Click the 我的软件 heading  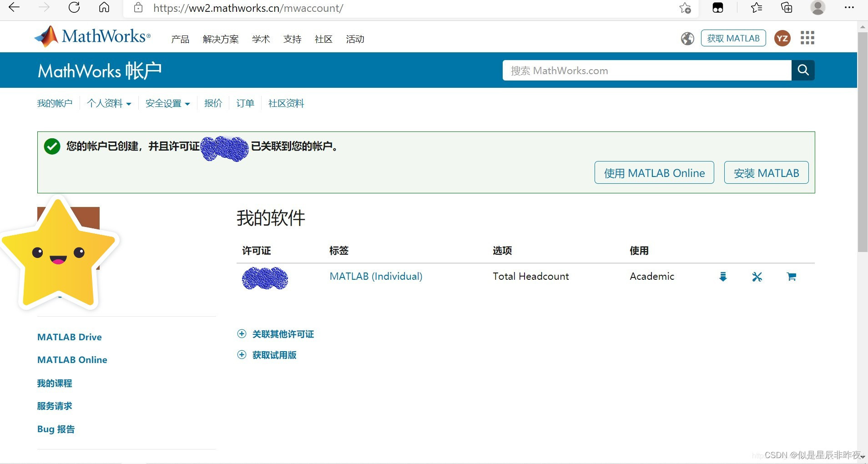click(x=271, y=218)
